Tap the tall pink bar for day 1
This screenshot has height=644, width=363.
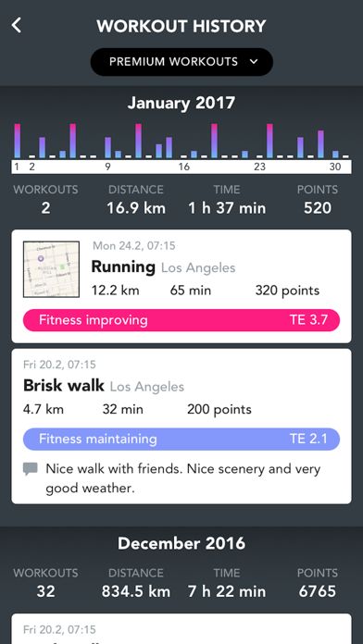pos(18,141)
